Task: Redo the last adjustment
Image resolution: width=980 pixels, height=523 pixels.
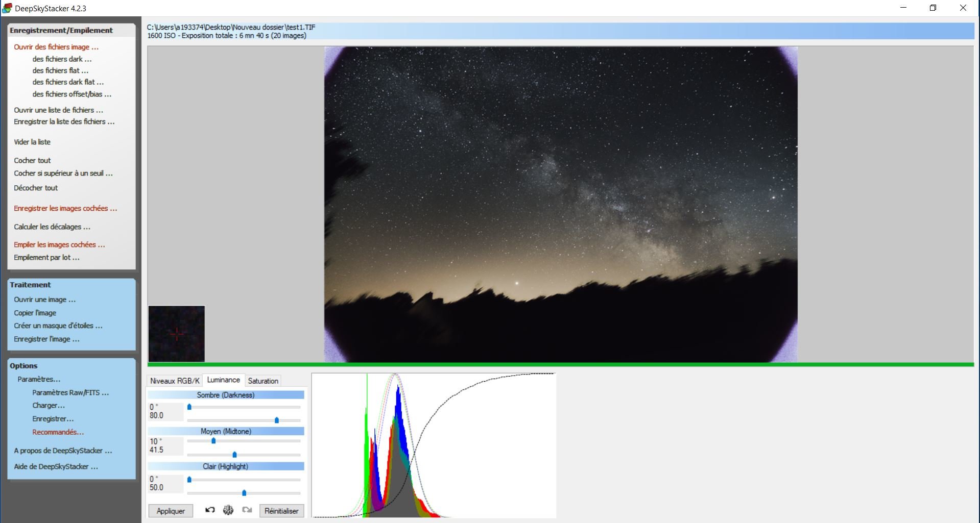Action: click(x=247, y=510)
